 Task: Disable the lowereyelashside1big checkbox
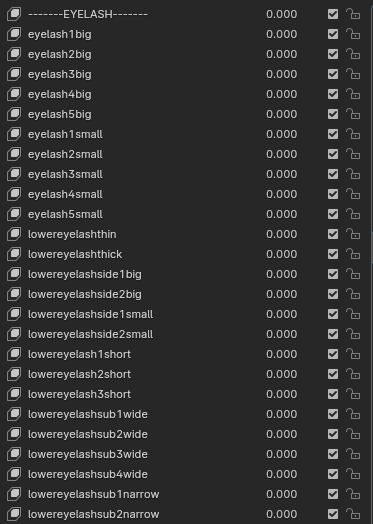[333, 274]
